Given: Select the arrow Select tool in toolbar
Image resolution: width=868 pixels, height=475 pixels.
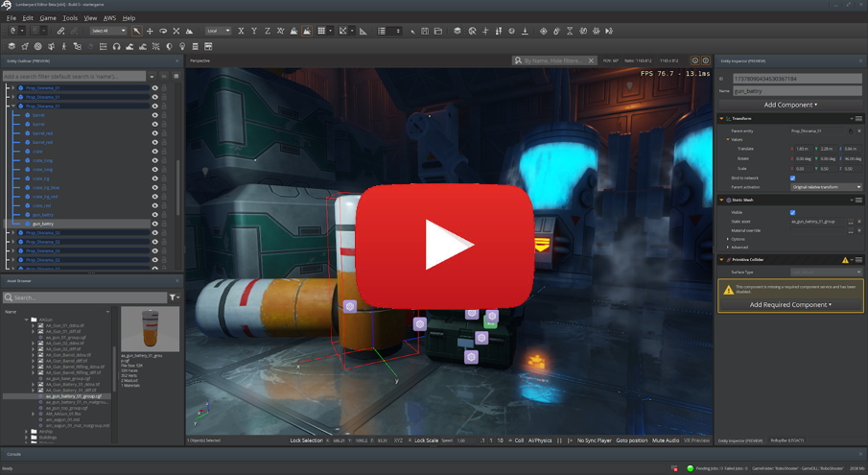Looking at the screenshot, I should pos(137,31).
